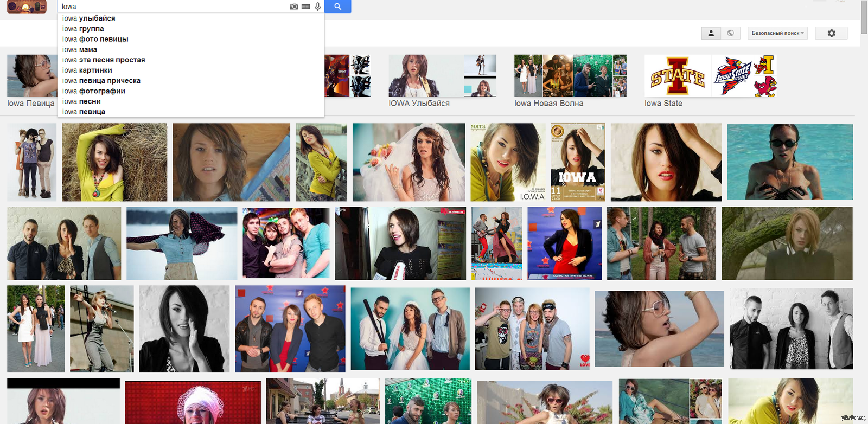The image size is (868, 424).
Task: Select last suggestion iowa певица
Action: pyautogui.click(x=191, y=112)
